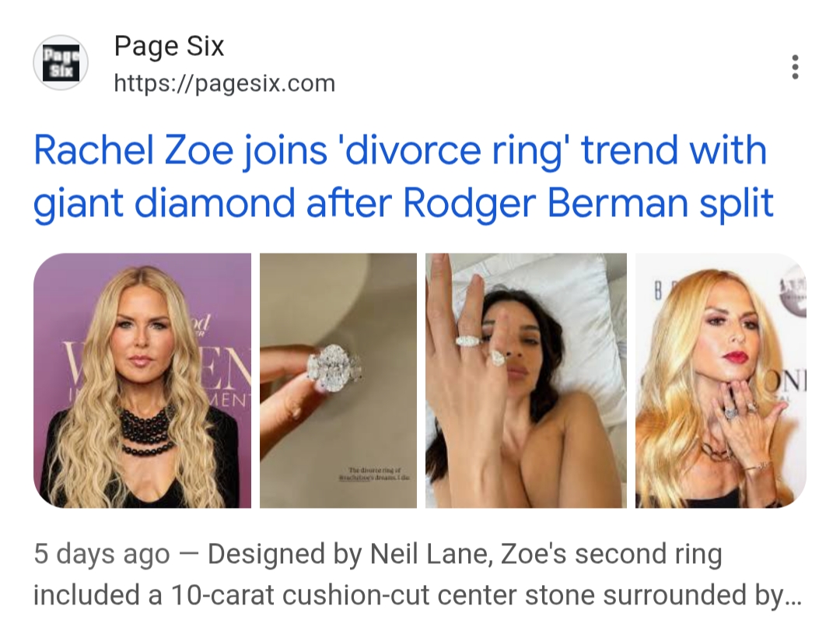
Task: Click 'giant diamond after Rodger Berman split' headline line
Action: tap(403, 203)
